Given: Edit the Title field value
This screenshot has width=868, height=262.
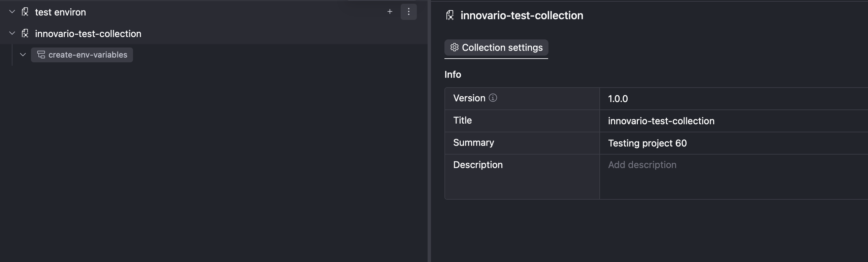Looking at the screenshot, I should pos(661,121).
